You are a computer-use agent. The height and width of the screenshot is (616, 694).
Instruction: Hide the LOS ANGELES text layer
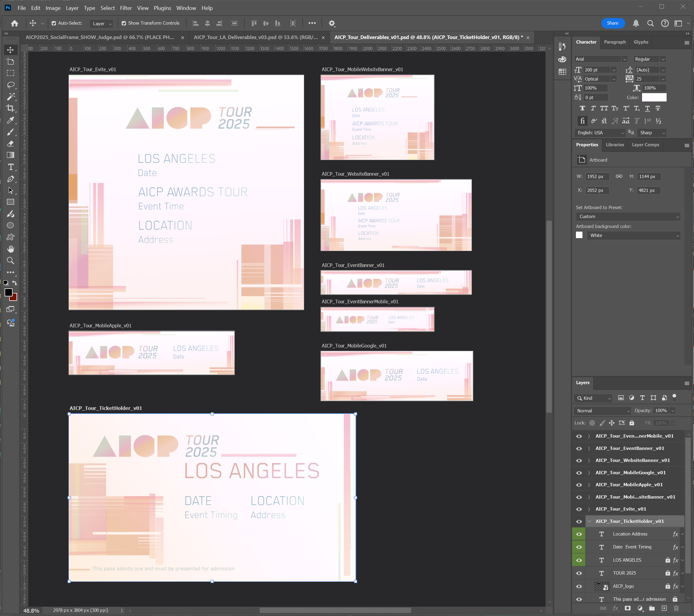click(579, 560)
